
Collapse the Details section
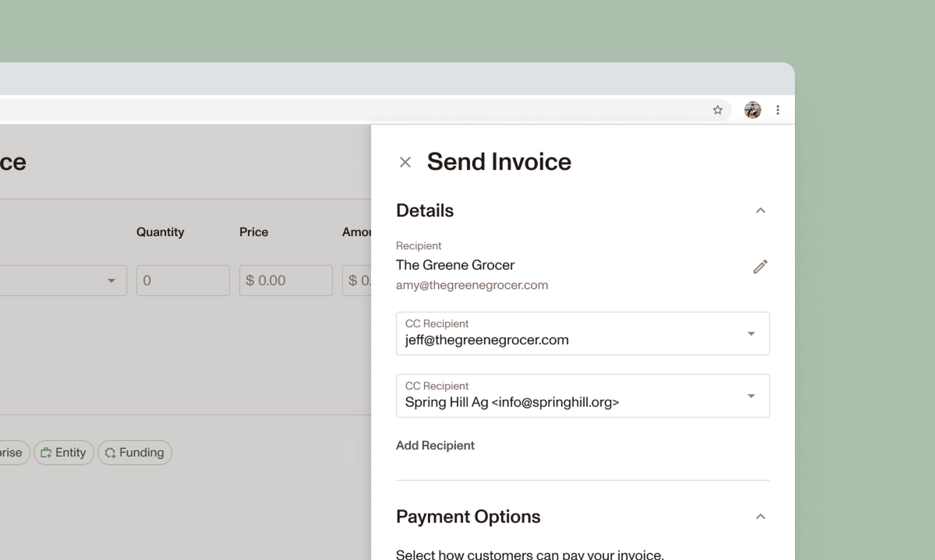[x=760, y=211]
